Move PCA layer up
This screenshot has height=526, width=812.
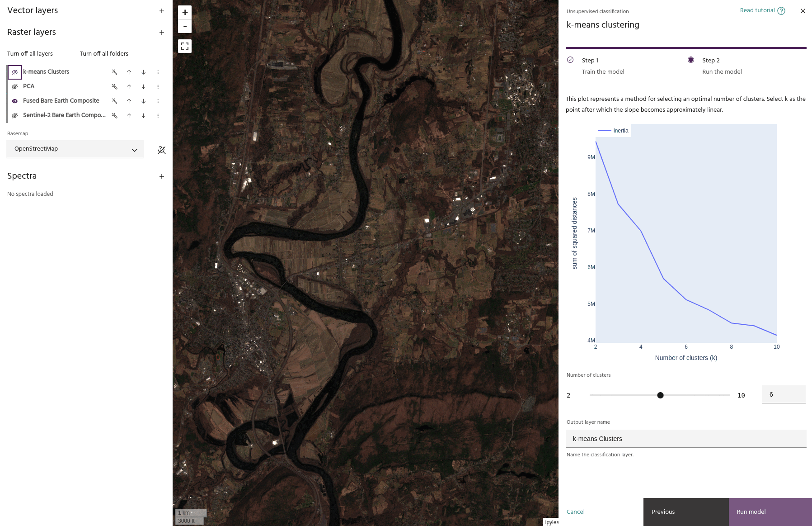coord(129,86)
